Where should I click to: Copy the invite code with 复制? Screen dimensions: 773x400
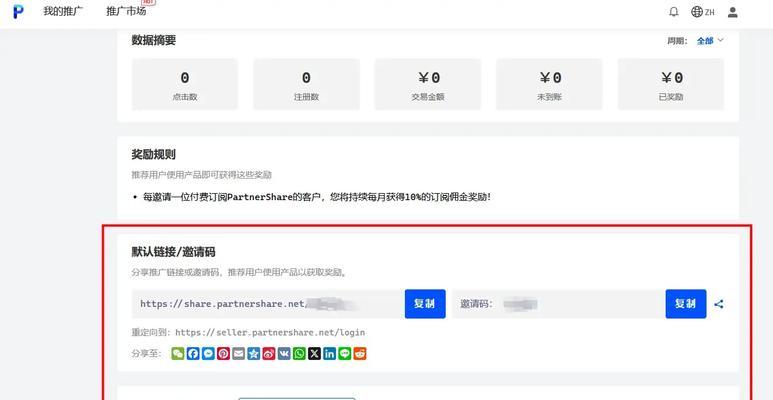click(686, 304)
